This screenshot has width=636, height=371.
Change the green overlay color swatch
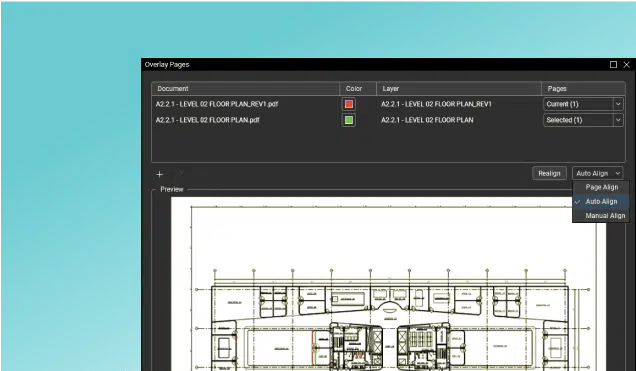(348, 120)
